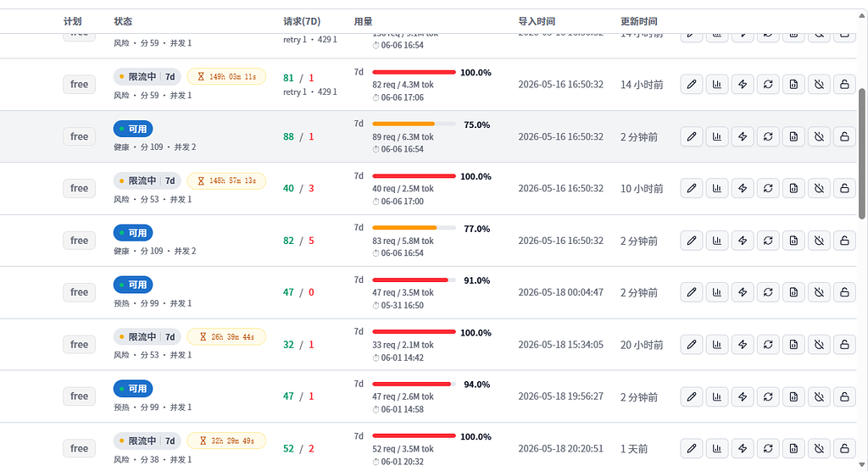This screenshot has width=868, height=471.
Task: Click the 计划 column header
Action: [x=73, y=21]
